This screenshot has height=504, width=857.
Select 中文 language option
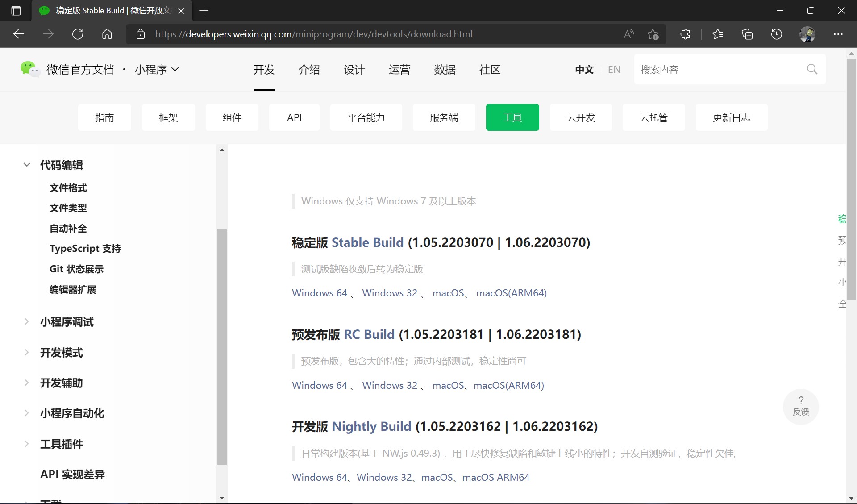coord(584,69)
